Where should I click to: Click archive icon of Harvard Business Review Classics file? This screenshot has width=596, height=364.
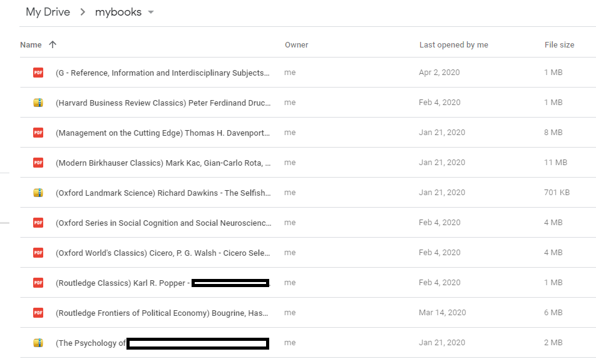(38, 103)
